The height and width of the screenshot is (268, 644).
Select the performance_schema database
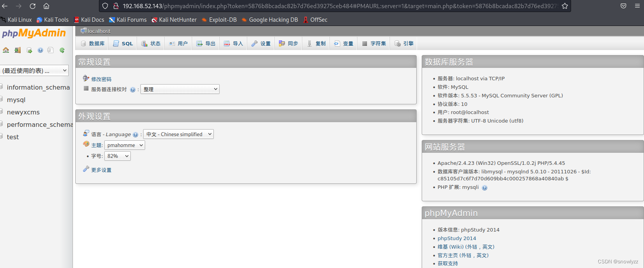(x=40, y=125)
